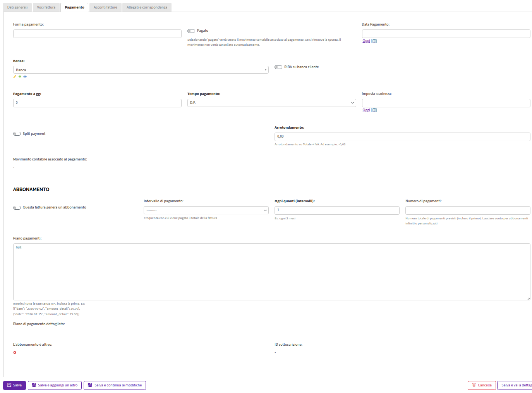Viewport: 532px width, 393px height.
Task: Click the Arrotondamento field
Action: pyautogui.click(x=402, y=136)
